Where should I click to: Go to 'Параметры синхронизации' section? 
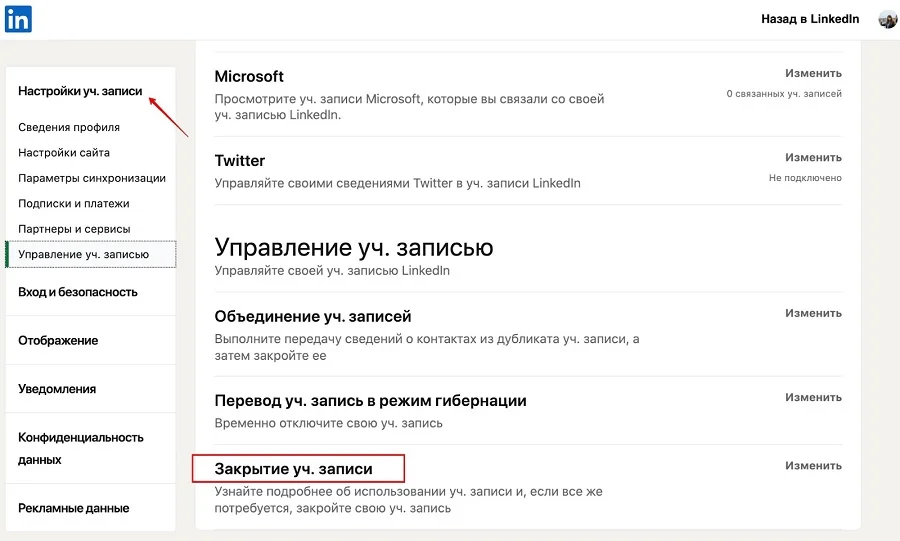tap(92, 178)
